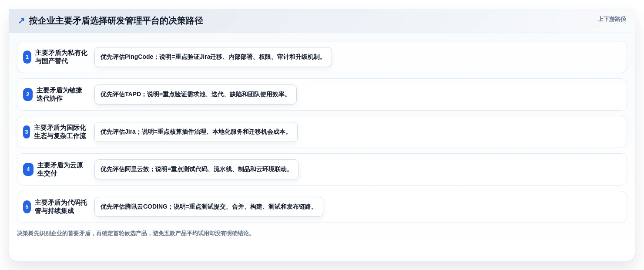The image size is (644, 270).
Task: Click the footnote starting with 决策树先识别企业的首要矛盾
Action: (x=135, y=233)
